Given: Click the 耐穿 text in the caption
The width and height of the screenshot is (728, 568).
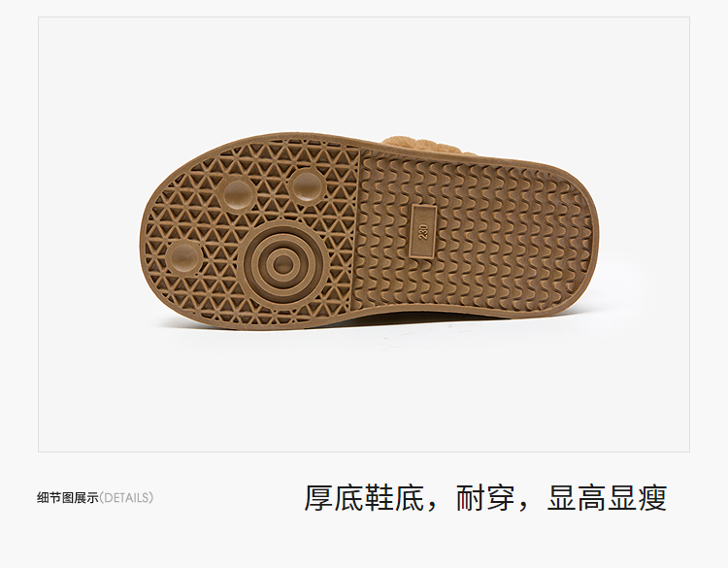Looking at the screenshot, I should [485, 498].
